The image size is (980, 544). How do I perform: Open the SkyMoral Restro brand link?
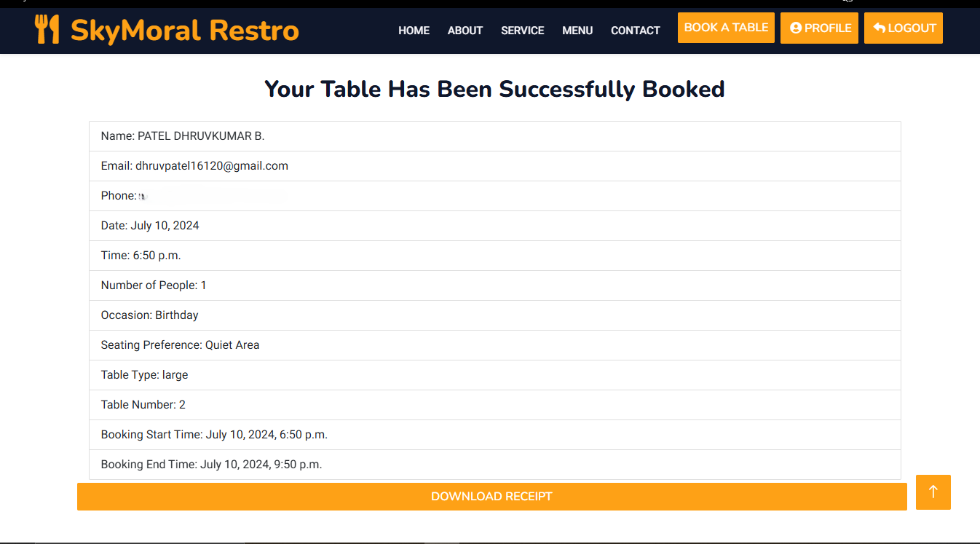tap(167, 30)
